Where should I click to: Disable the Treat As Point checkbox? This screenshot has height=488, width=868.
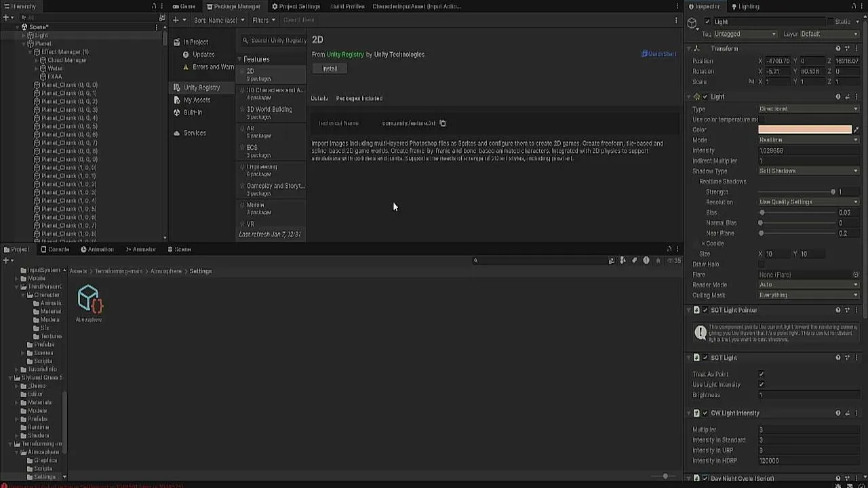coord(762,374)
